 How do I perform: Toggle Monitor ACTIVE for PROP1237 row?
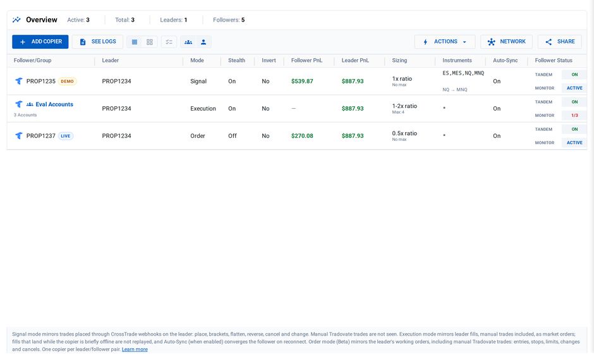pos(574,143)
